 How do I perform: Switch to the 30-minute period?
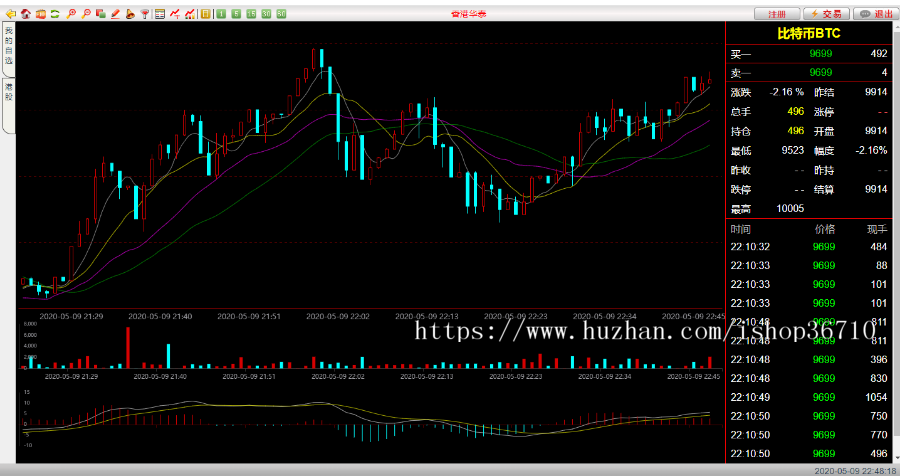266,14
